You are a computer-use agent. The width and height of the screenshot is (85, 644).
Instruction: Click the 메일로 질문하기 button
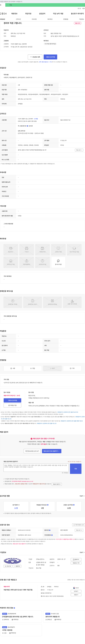coord(57,484)
